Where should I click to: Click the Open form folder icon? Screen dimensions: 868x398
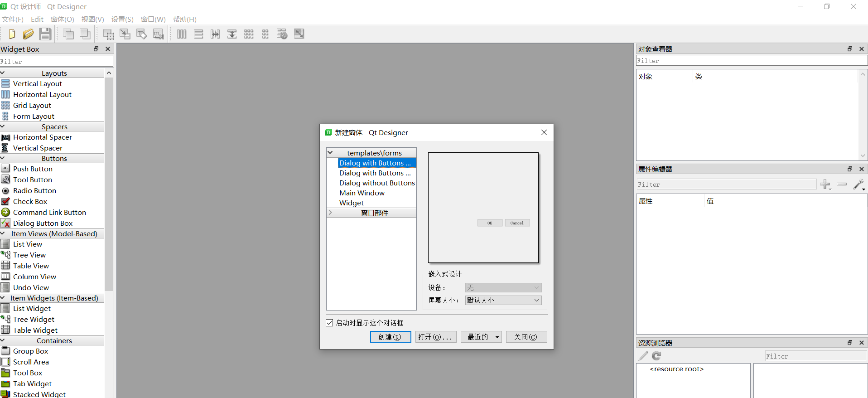[28, 34]
